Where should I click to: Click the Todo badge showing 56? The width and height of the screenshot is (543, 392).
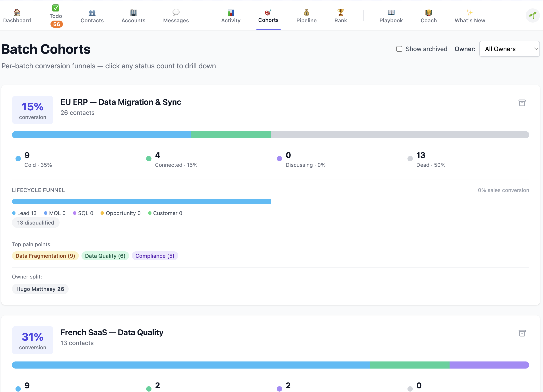[x=56, y=24]
